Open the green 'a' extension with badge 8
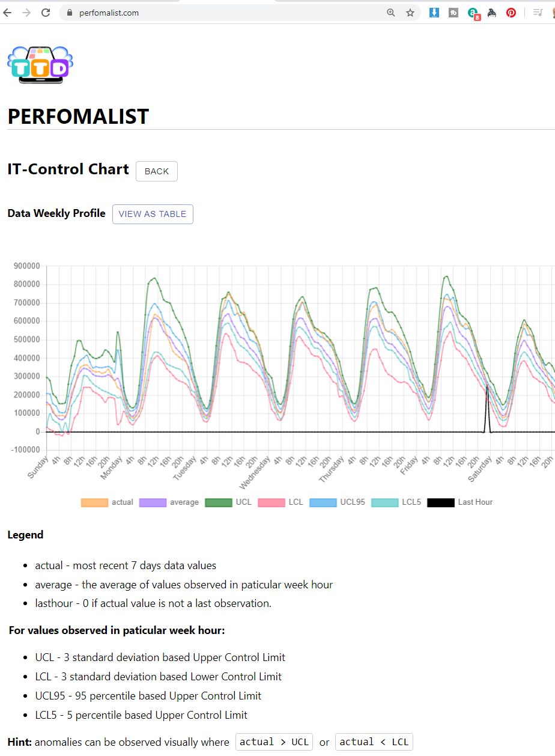The width and height of the screenshot is (555, 756). pos(473,13)
